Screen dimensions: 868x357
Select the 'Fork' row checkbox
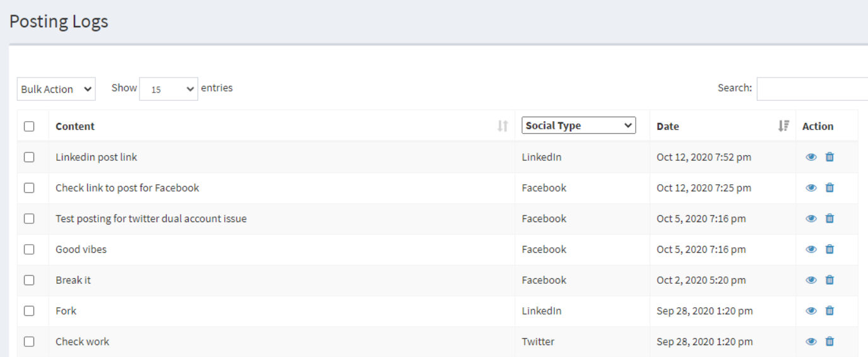(x=29, y=310)
